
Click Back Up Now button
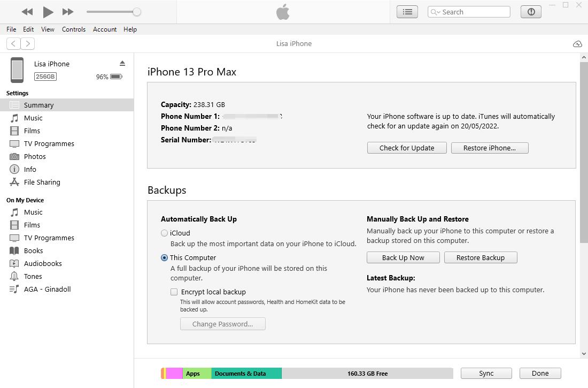(x=403, y=257)
